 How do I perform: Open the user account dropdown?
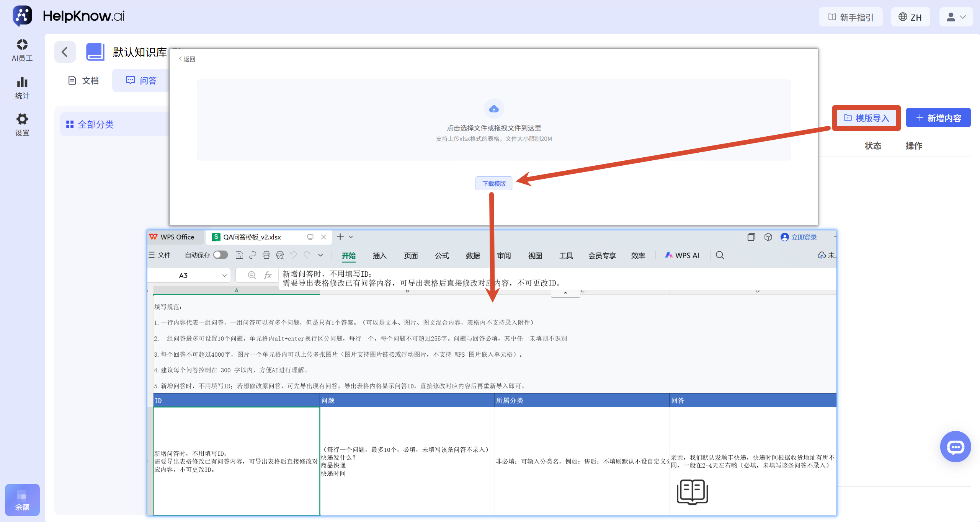click(956, 17)
